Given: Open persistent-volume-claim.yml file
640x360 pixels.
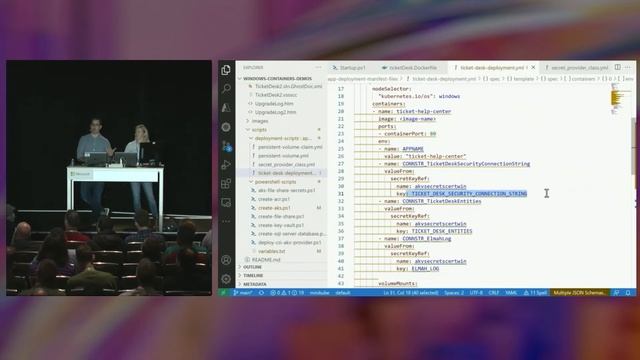Looking at the screenshot, I should (290, 147).
